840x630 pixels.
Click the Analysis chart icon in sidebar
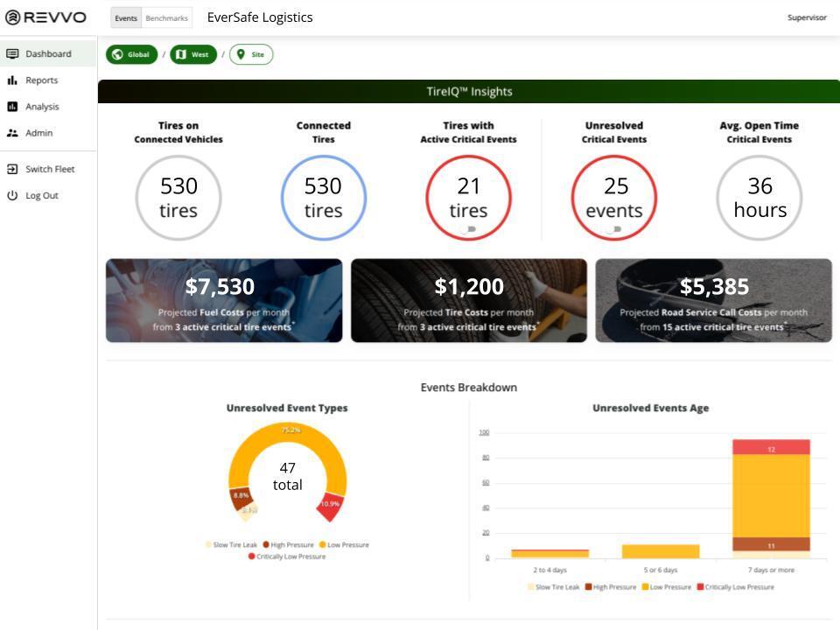point(12,107)
